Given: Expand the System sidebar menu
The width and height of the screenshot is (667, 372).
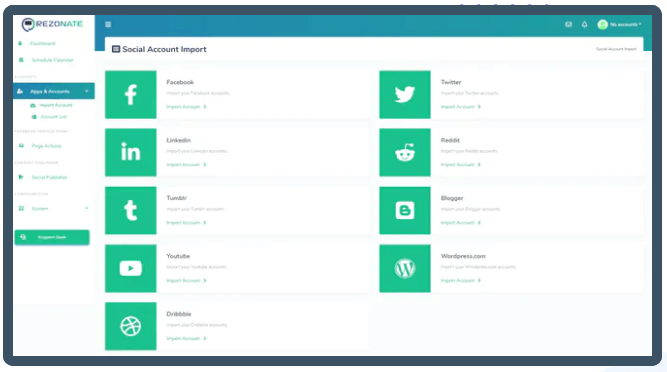Looking at the screenshot, I should (x=54, y=208).
